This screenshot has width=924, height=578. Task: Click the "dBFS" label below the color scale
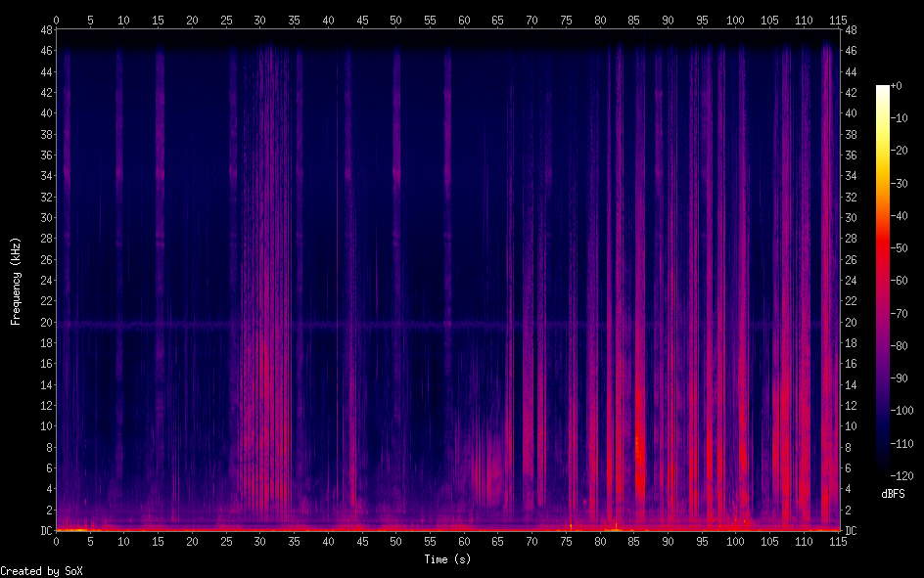(893, 494)
